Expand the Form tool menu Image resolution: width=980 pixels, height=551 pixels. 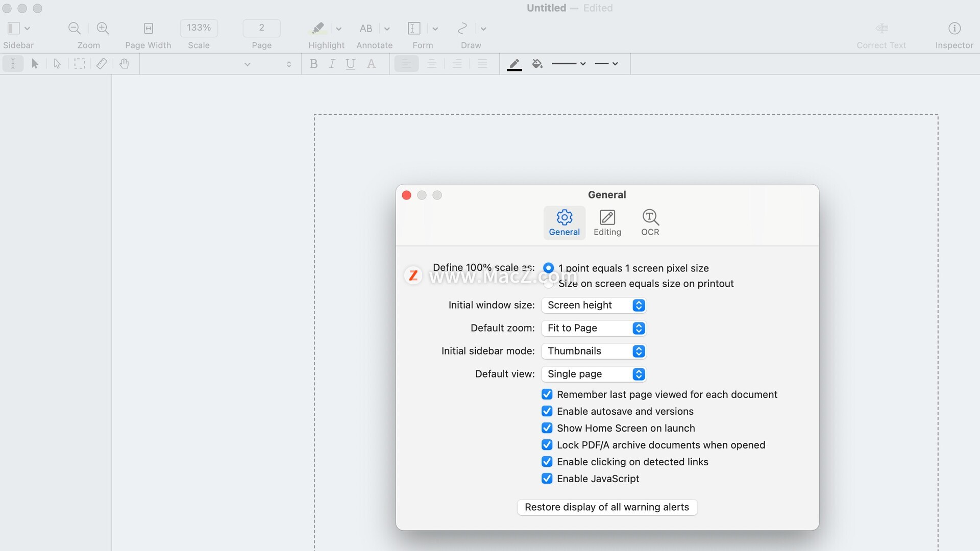435,29
